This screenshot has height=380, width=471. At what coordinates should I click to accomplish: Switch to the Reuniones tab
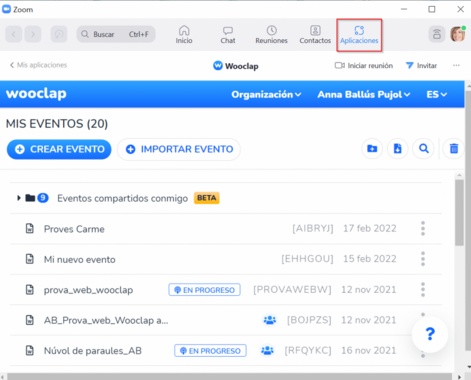click(x=271, y=35)
